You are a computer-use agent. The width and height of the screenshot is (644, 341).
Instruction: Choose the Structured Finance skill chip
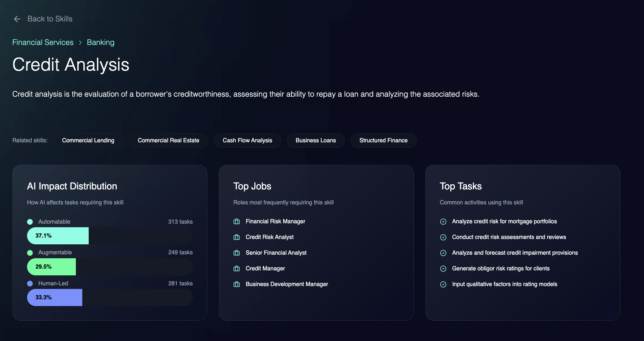pyautogui.click(x=384, y=141)
